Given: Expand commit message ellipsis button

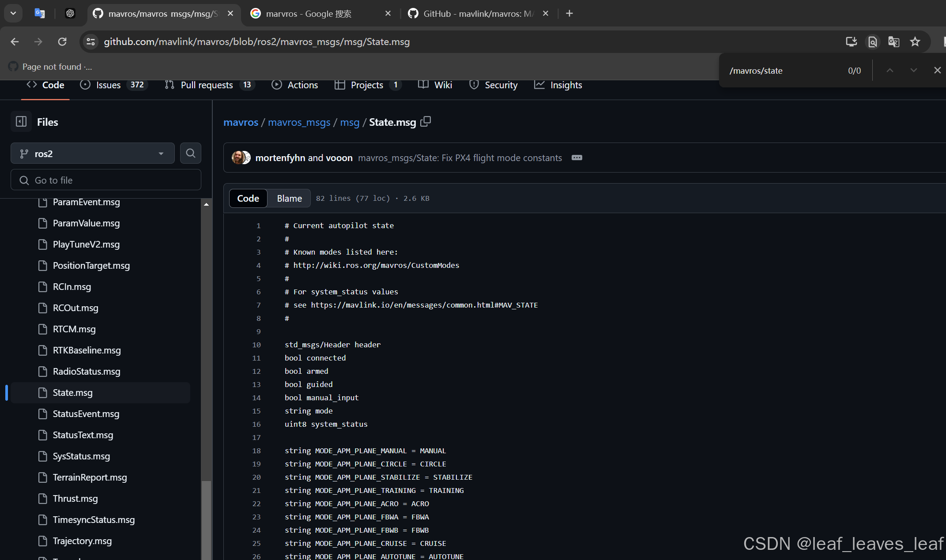Looking at the screenshot, I should click(x=577, y=158).
